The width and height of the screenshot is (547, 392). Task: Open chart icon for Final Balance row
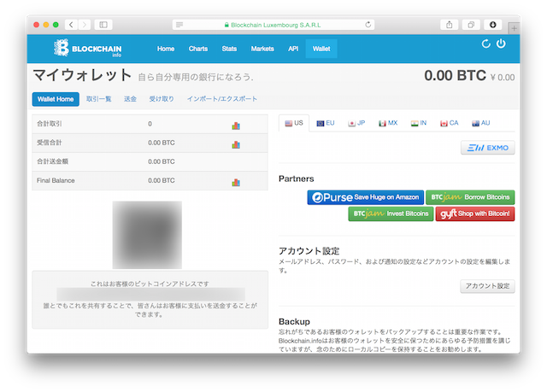coord(236,181)
